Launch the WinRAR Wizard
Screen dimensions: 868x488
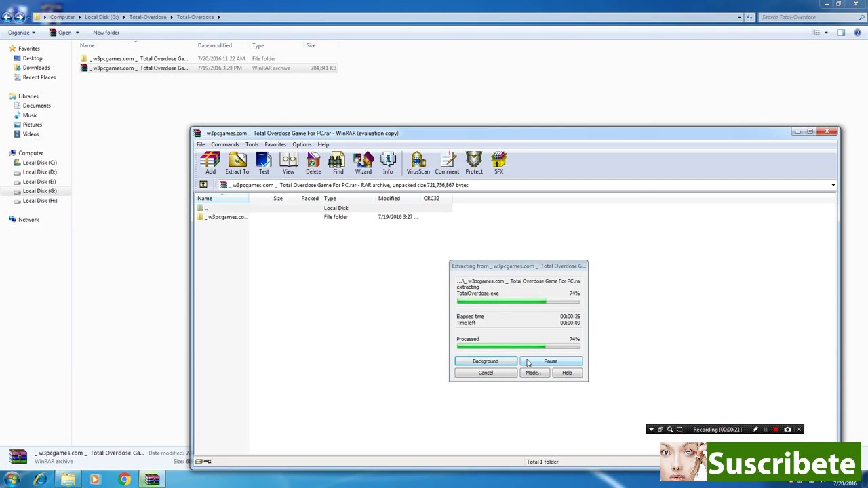click(x=363, y=161)
